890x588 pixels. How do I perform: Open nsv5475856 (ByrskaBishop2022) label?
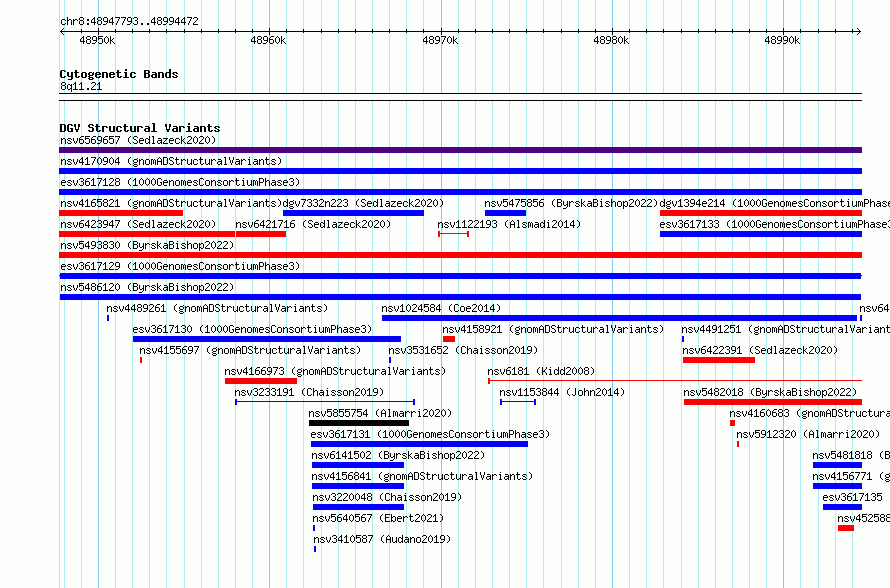coord(571,203)
